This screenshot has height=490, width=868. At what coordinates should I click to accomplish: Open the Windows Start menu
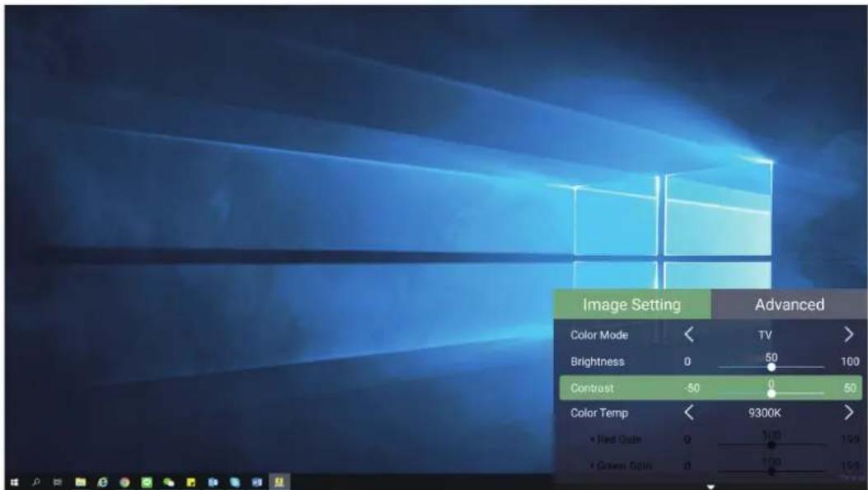tap(14, 483)
